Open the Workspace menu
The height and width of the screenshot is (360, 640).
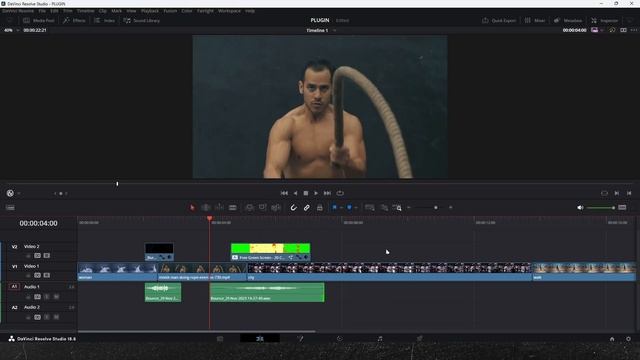[229, 11]
